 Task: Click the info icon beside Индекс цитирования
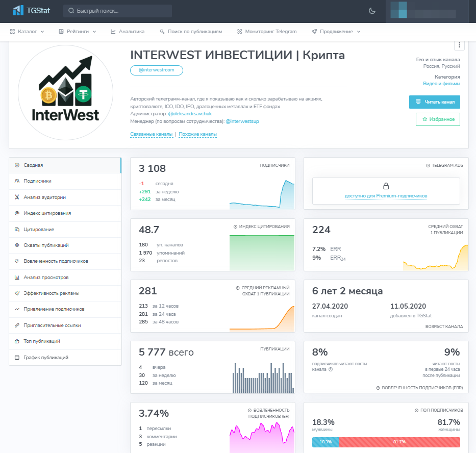point(235,227)
